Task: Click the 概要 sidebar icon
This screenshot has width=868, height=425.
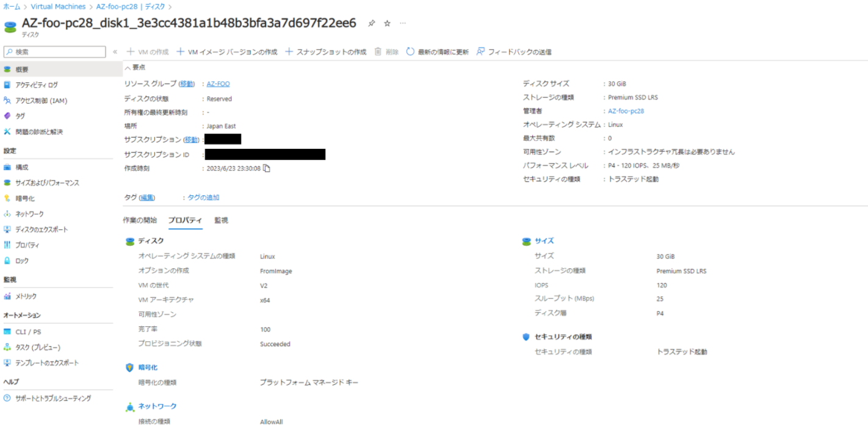Action: (7, 70)
